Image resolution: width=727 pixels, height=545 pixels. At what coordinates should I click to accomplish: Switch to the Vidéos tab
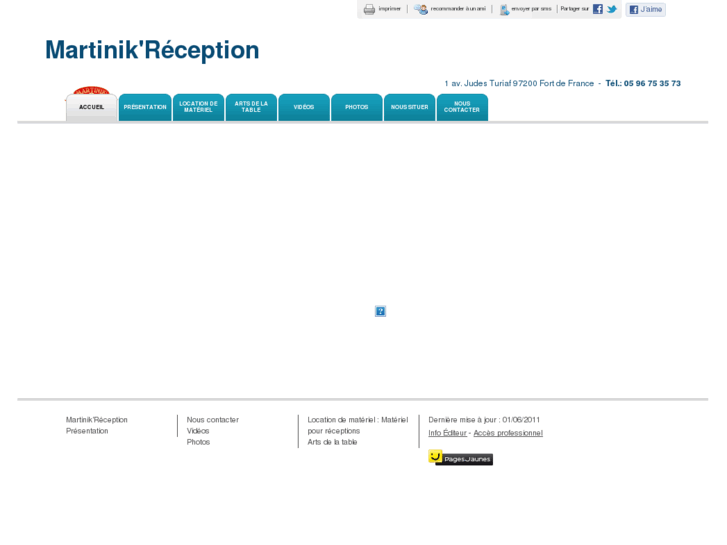tap(304, 107)
